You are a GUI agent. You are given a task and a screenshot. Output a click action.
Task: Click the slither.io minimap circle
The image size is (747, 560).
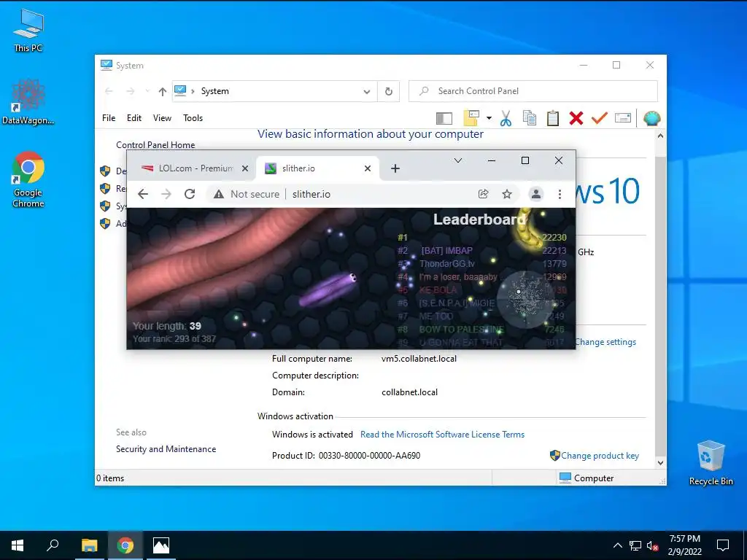pos(525,300)
